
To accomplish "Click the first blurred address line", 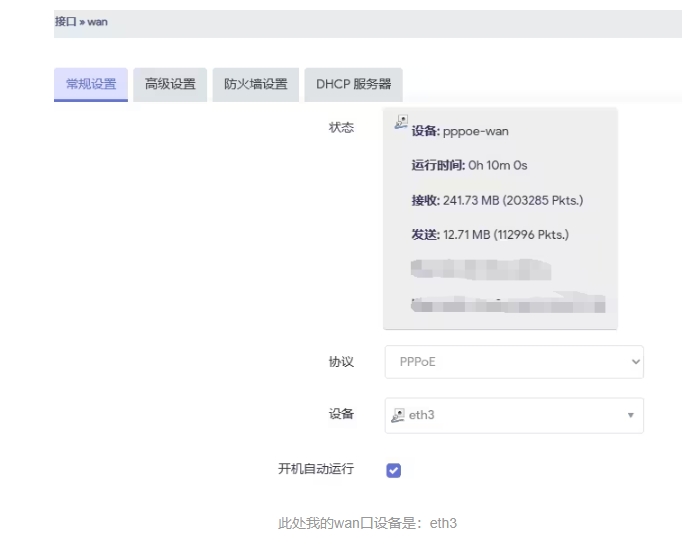I will pyautogui.click(x=480, y=269).
